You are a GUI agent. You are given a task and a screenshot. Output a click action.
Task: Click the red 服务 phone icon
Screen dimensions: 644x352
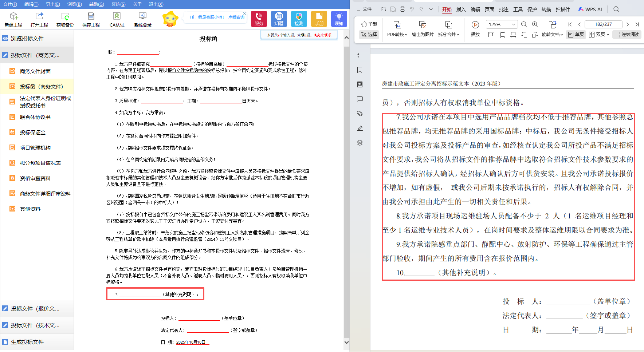[259, 19]
